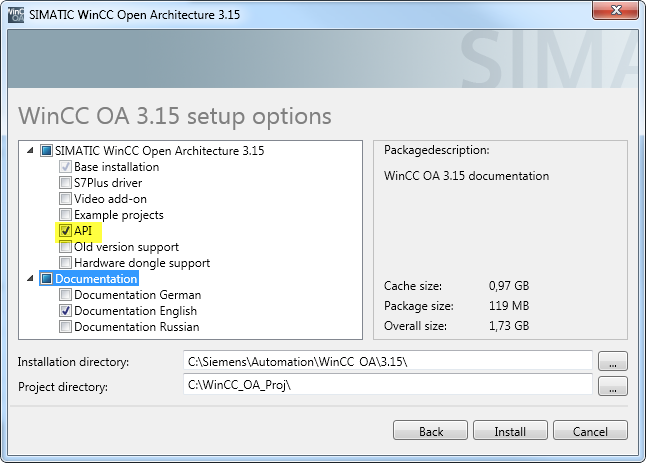This screenshot has width=646, height=463.
Task: Collapse the SIMATIC WinCC Open Architecture tree node
Action: coord(30,151)
